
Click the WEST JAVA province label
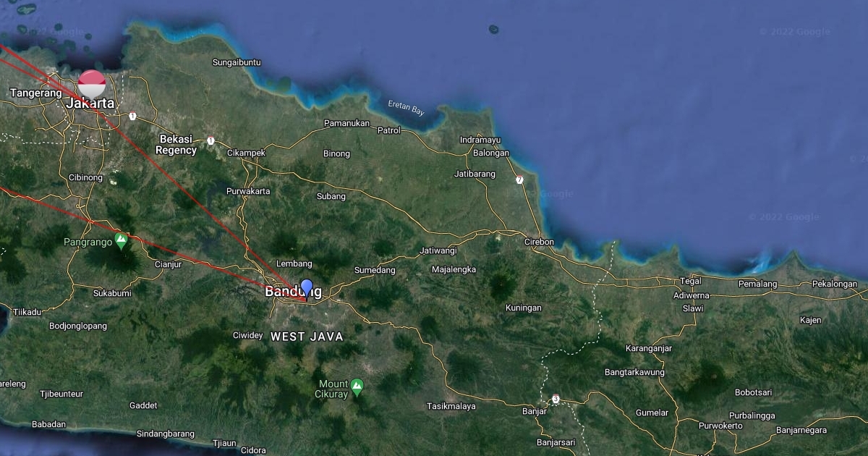pyautogui.click(x=307, y=337)
